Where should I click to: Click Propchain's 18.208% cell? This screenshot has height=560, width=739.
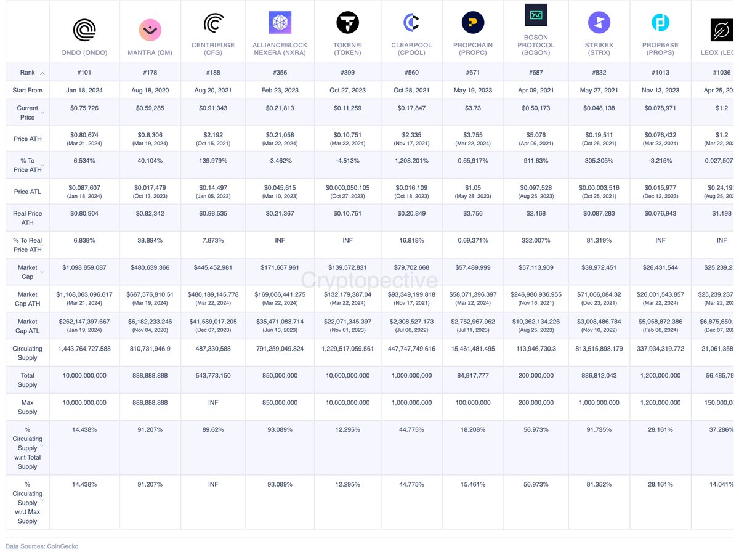coord(473,430)
